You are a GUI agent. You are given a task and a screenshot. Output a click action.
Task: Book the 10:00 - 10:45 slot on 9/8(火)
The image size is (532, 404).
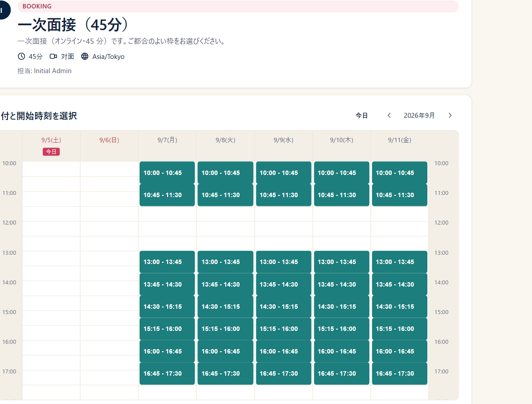pos(225,173)
